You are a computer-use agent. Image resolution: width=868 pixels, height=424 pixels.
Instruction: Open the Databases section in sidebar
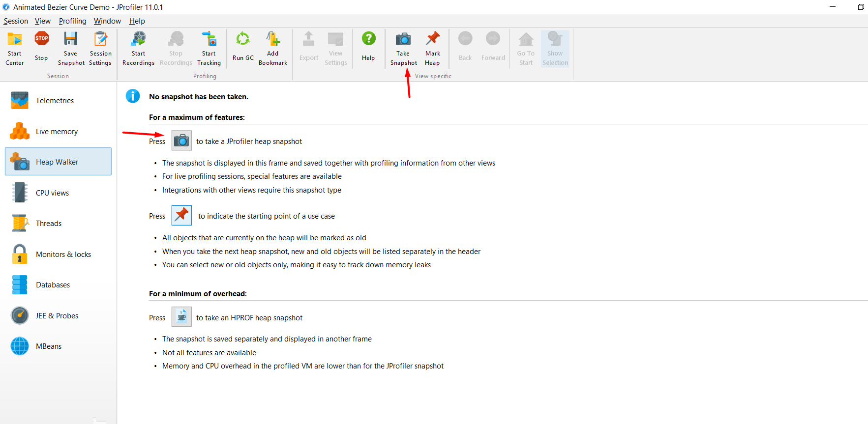tap(59, 285)
